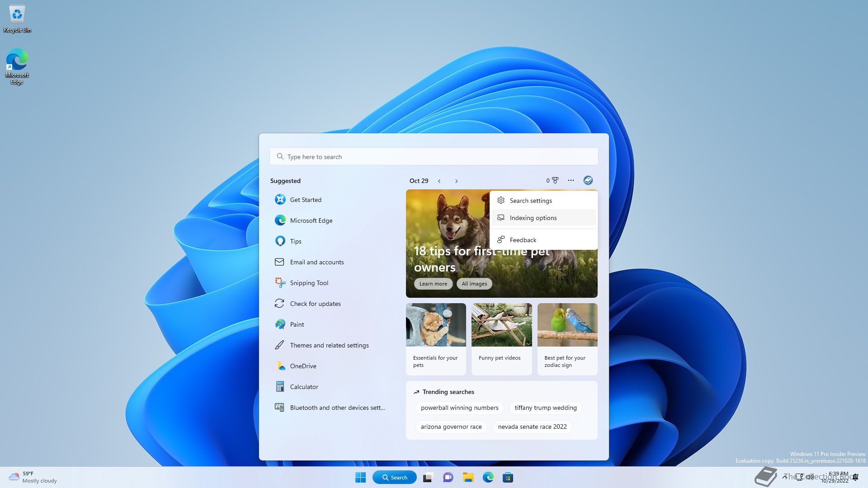Screen dimensions: 868x488
Task: Click the Tips app icon
Action: point(280,241)
